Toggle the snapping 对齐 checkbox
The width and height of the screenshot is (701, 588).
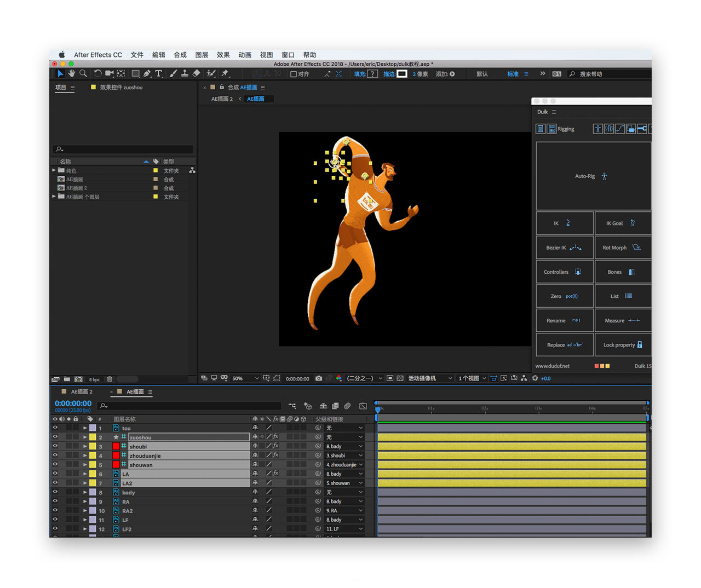[x=294, y=74]
